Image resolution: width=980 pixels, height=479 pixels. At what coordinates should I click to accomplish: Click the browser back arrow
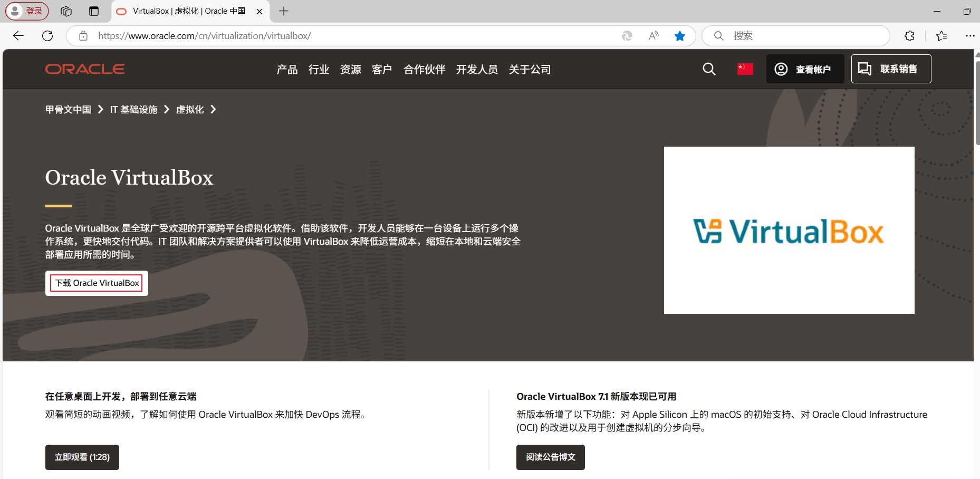coord(18,36)
